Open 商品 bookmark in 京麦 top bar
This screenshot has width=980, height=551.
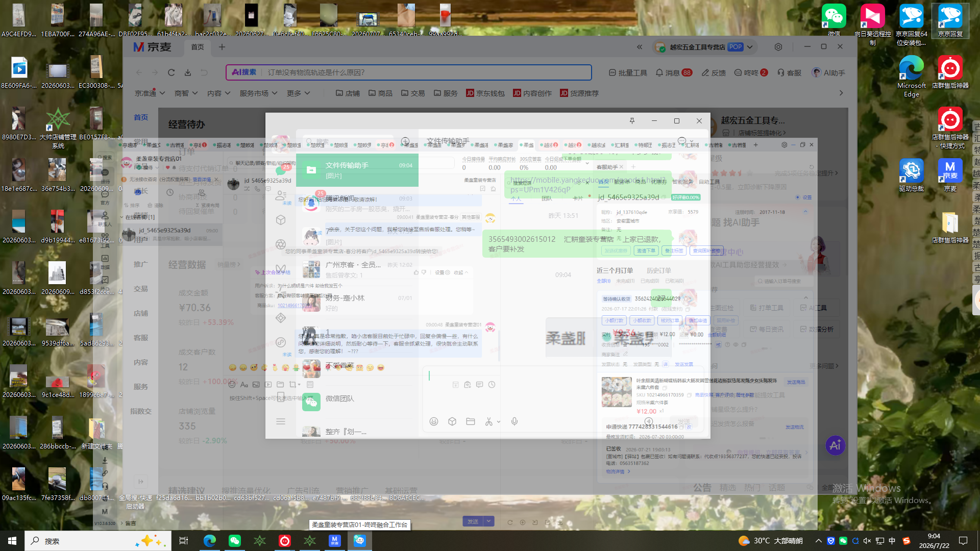(x=380, y=93)
